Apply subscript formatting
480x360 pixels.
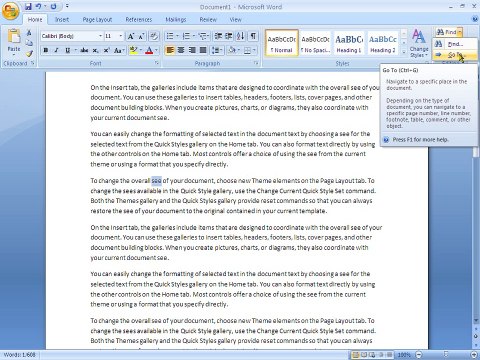pos(95,50)
